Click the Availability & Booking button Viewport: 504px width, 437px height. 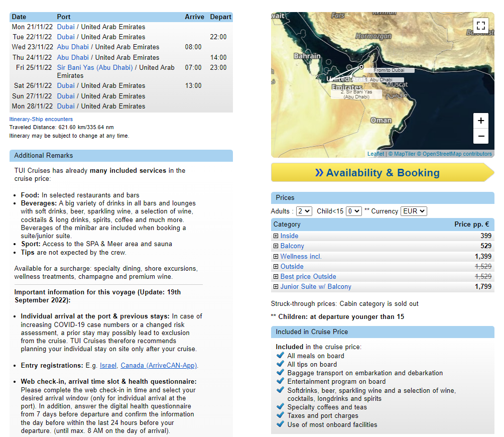pos(382,173)
